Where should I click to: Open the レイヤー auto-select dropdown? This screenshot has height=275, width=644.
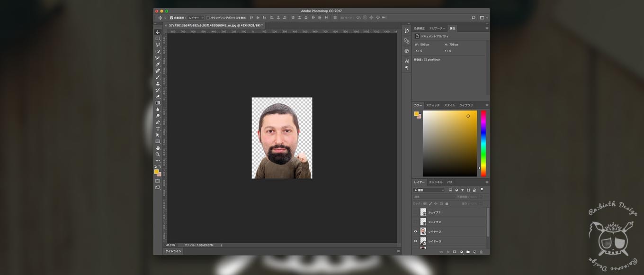[196, 18]
